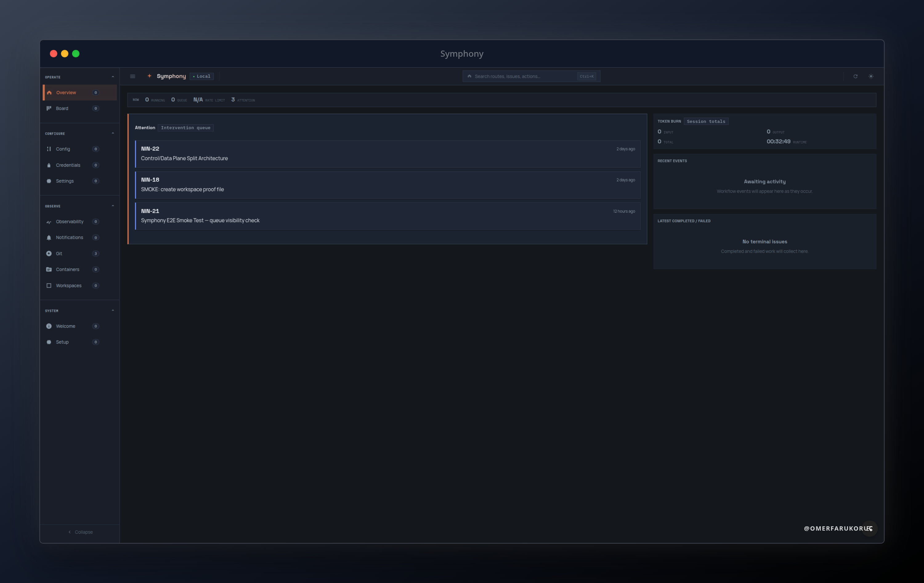This screenshot has width=924, height=583.
Task: Click the Settings gear icon
Action: [49, 181]
